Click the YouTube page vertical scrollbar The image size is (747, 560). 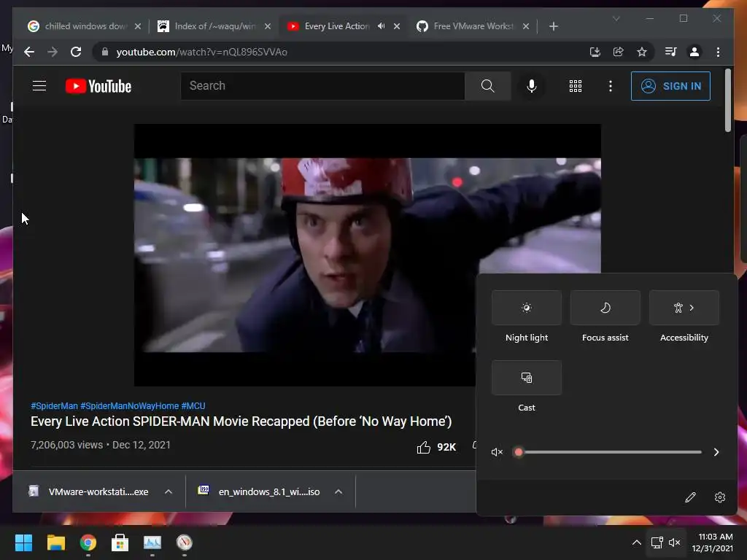[x=728, y=100]
